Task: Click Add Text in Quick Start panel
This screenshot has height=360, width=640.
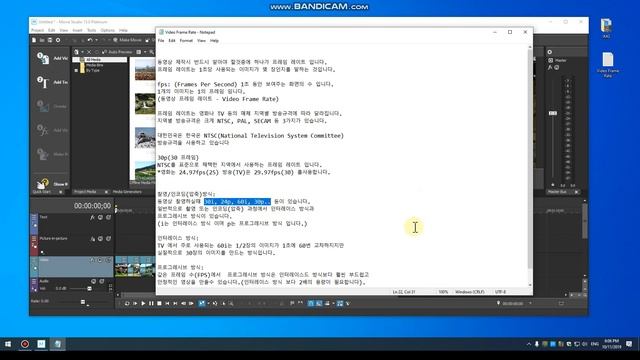Action: pyautogui.click(x=52, y=82)
